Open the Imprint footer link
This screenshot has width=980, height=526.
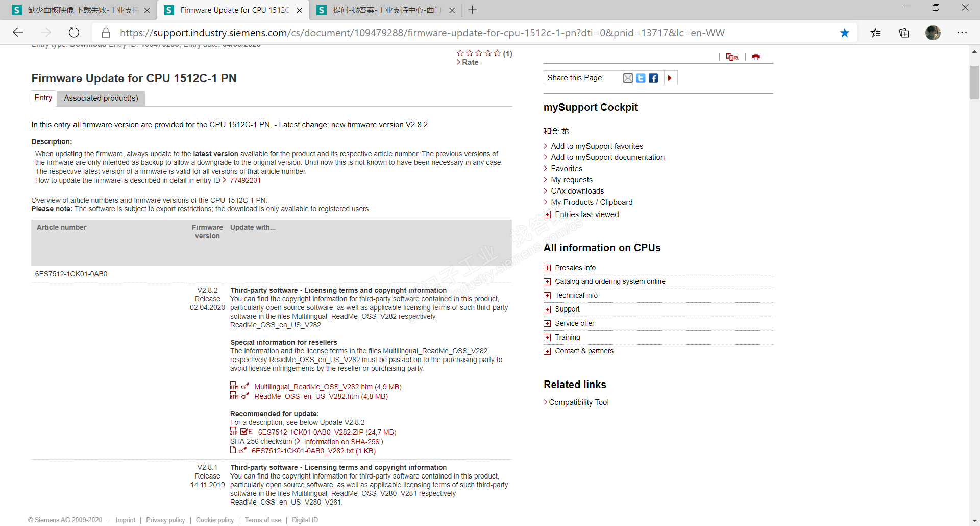pos(126,520)
